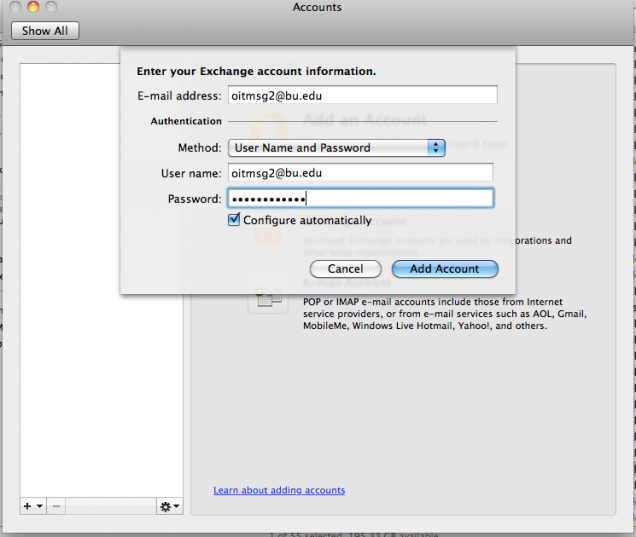Viewport: 636px width, 537px height.
Task: Open Learn about adding accounts link
Action: [x=279, y=490]
